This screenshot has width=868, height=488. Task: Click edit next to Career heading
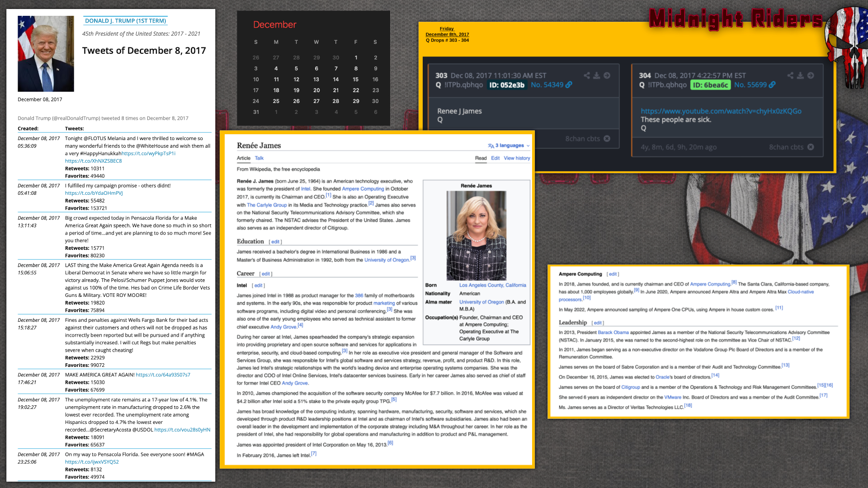[265, 274]
